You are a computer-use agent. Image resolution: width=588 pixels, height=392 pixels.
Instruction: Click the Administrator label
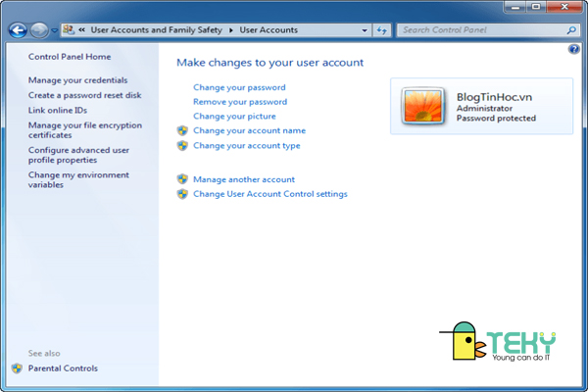[484, 109]
